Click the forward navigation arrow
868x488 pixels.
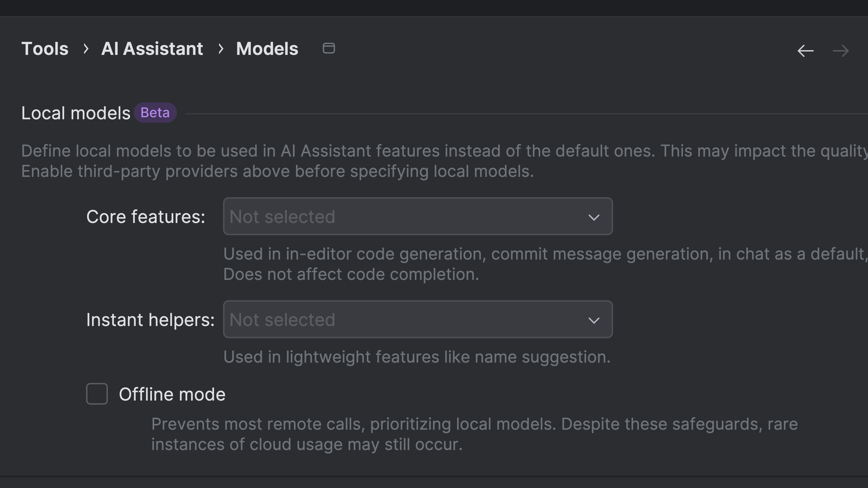tap(841, 51)
